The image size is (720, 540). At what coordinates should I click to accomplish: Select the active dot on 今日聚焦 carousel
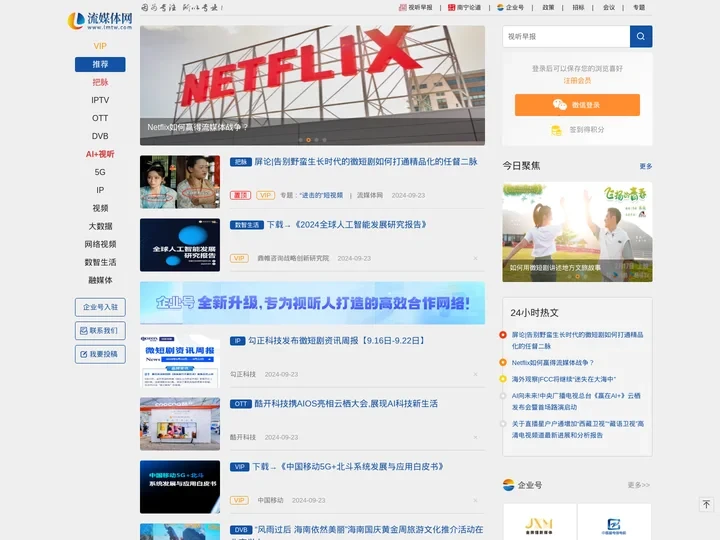[x=577, y=276]
